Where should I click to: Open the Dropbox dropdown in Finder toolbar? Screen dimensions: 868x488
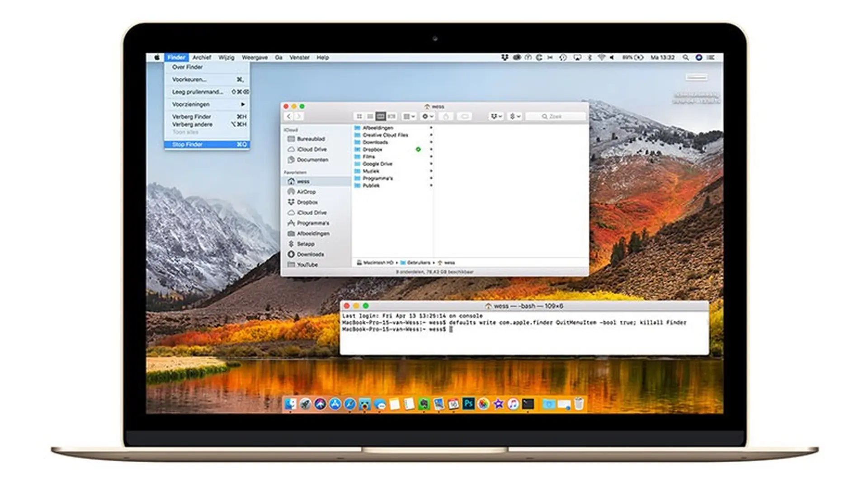pyautogui.click(x=496, y=116)
